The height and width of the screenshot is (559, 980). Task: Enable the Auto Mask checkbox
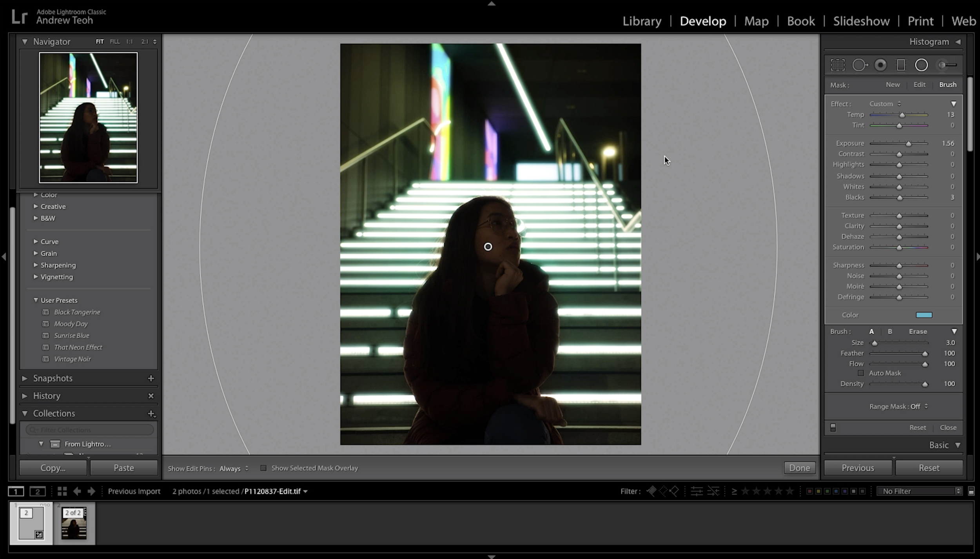pyautogui.click(x=861, y=373)
